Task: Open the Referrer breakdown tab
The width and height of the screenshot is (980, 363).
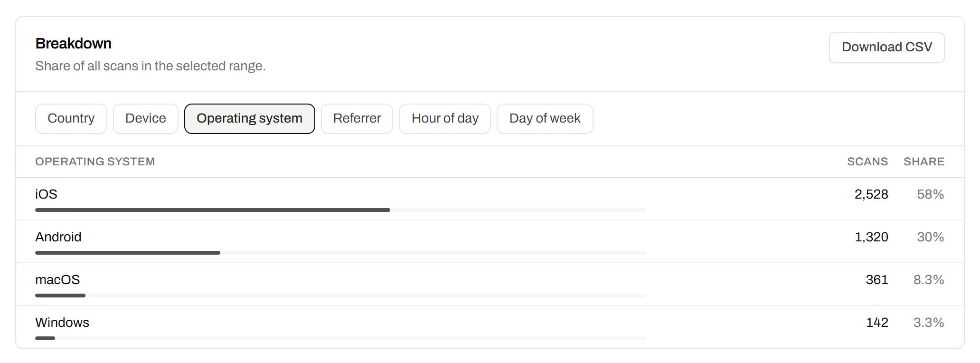Action: click(357, 119)
